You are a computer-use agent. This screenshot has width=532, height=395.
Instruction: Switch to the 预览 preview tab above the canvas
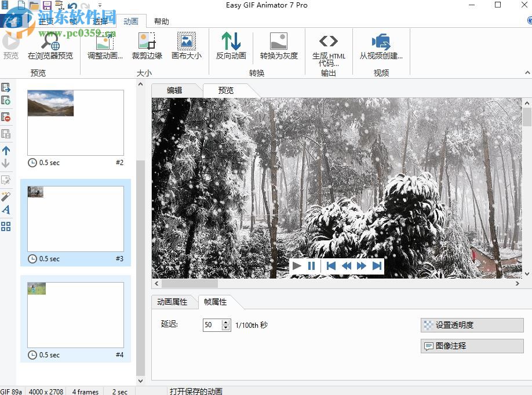coord(226,90)
